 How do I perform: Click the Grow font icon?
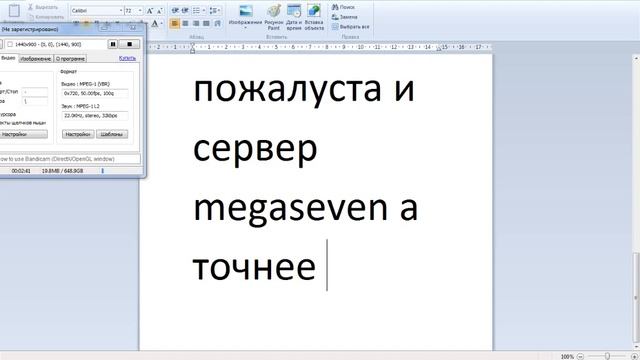coord(150,11)
